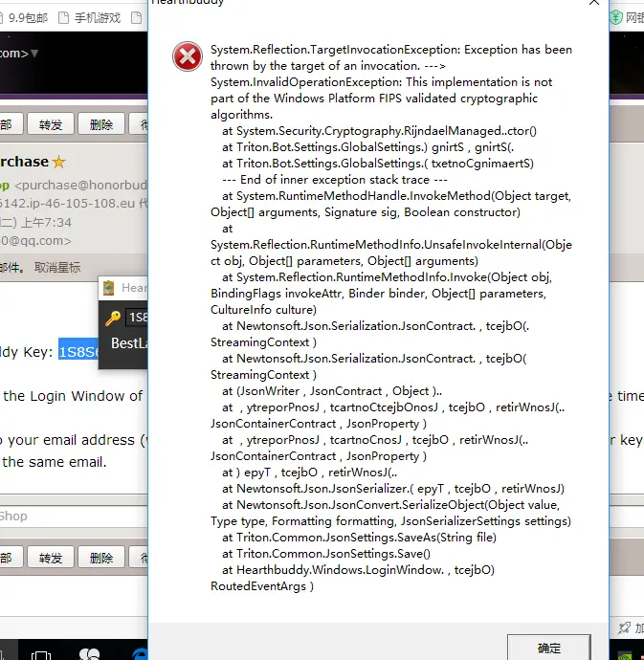644x660 pixels.
Task: Click the upper 转发 button in mail toolbar
Action: (x=51, y=124)
